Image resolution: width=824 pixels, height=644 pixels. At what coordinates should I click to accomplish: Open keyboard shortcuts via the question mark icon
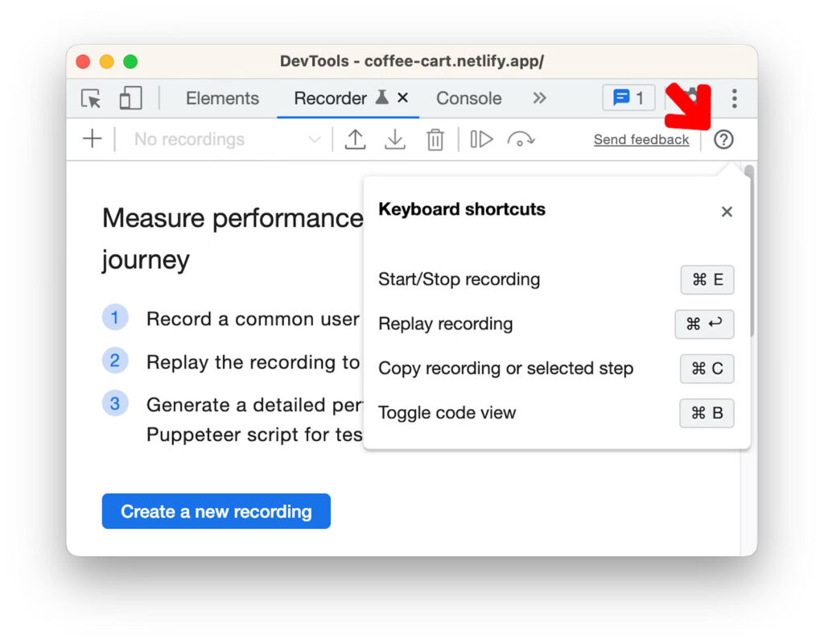point(723,139)
